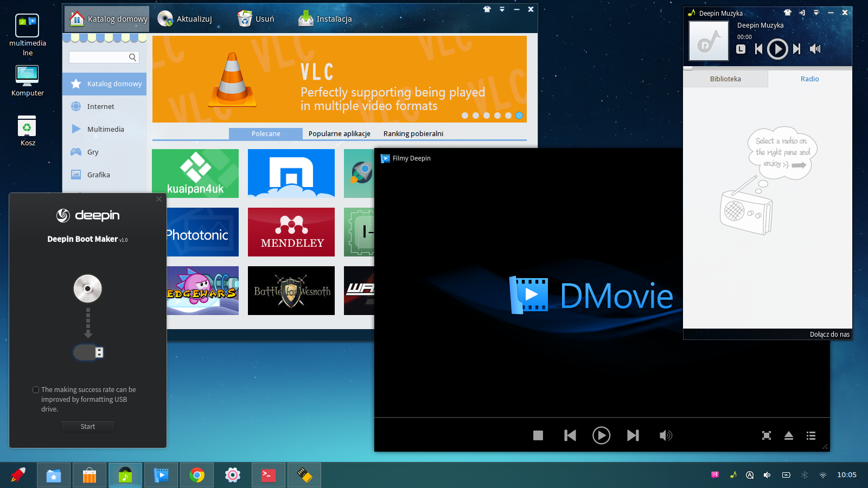Click the VLC promotional banner
The width and height of the screenshot is (868, 488).
click(x=340, y=79)
